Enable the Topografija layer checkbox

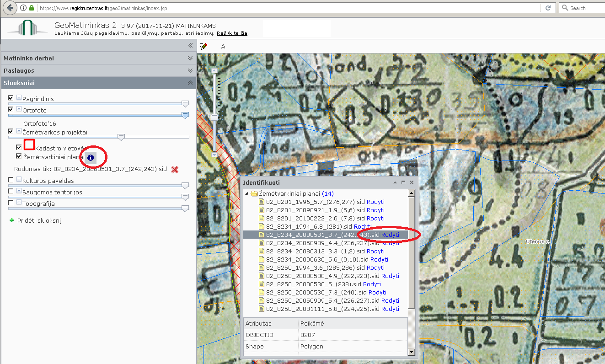(x=11, y=203)
